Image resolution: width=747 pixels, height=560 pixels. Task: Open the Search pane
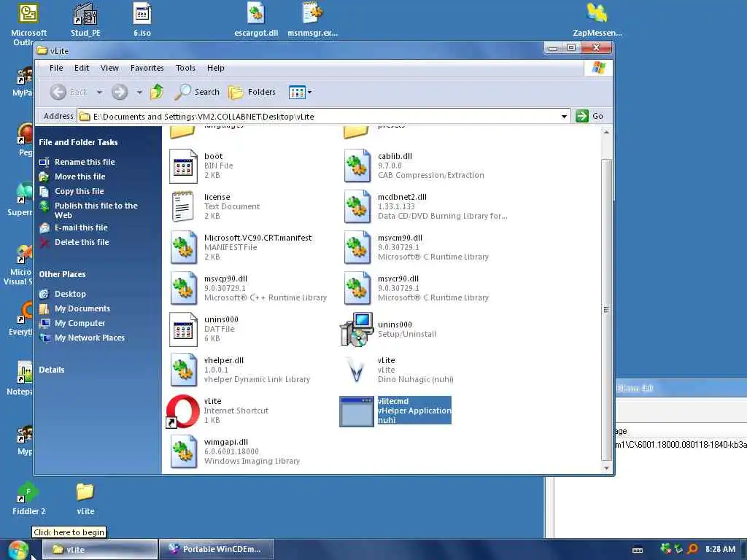point(197,92)
